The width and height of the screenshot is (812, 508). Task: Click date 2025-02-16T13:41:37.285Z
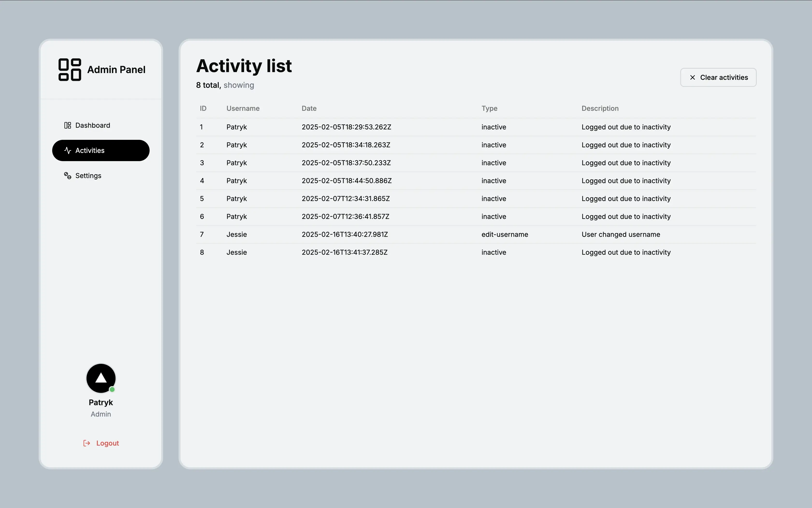(x=345, y=252)
